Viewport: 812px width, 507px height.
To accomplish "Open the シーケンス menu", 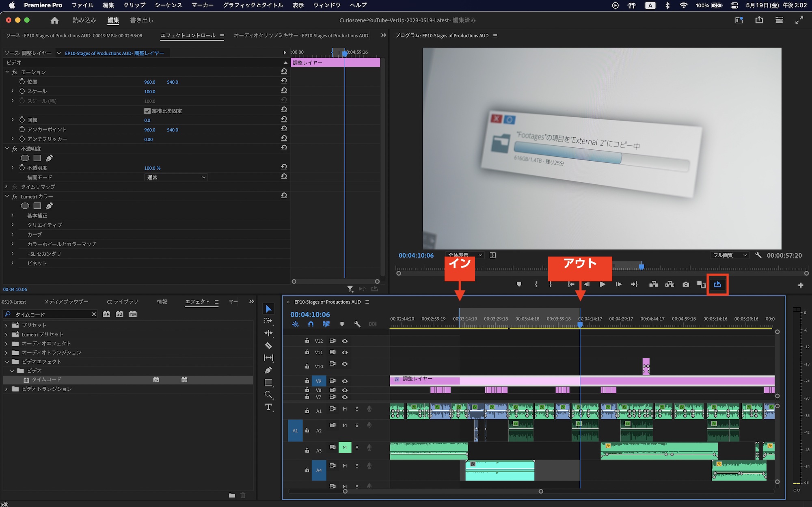I will coord(168,5).
